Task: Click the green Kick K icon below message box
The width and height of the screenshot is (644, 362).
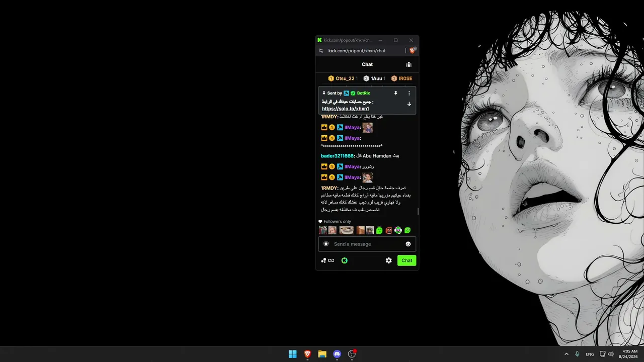Action: click(x=345, y=260)
